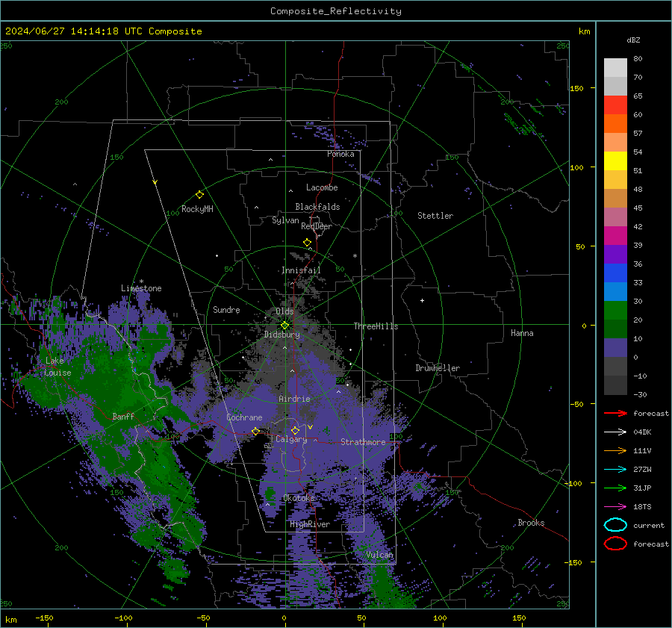Click the yellow diamond marker below Cochrane
Viewport: 672px width, 628px height.
tap(255, 431)
